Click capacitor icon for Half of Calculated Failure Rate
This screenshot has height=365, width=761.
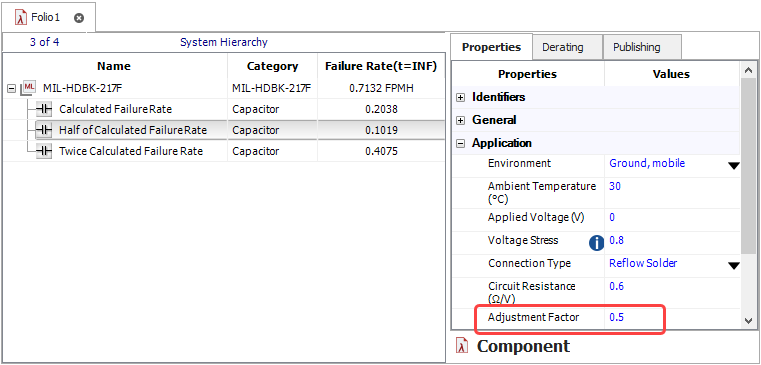coord(44,131)
